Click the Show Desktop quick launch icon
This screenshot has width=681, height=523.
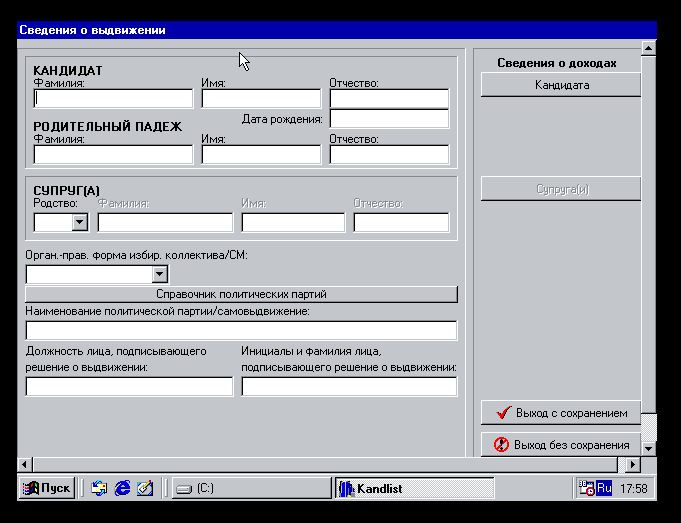pos(99,488)
